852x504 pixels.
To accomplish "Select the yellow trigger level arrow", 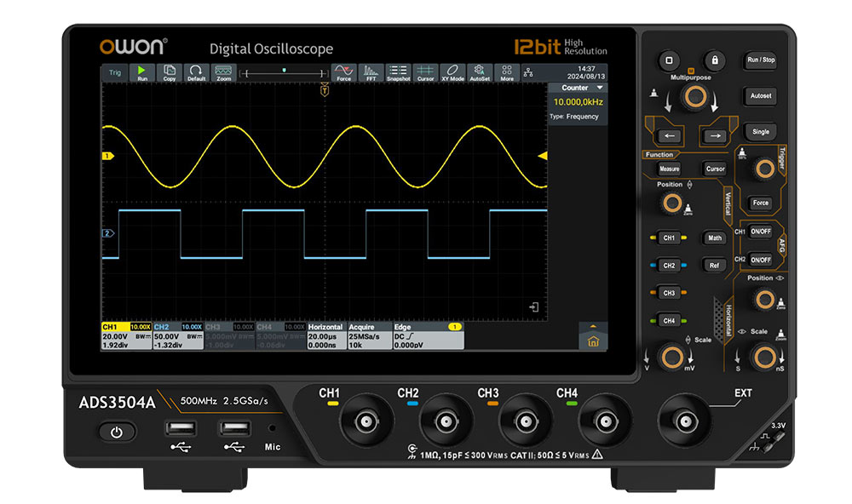I will (x=542, y=156).
